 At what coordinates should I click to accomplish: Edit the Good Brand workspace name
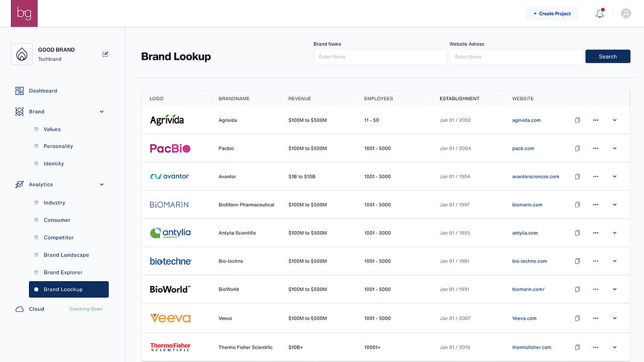click(105, 54)
